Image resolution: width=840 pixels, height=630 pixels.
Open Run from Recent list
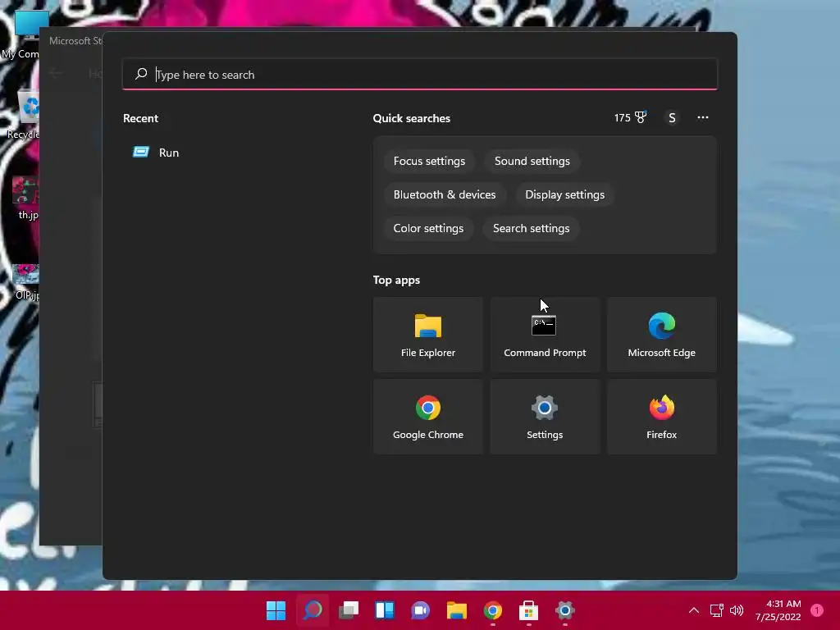pyautogui.click(x=156, y=153)
